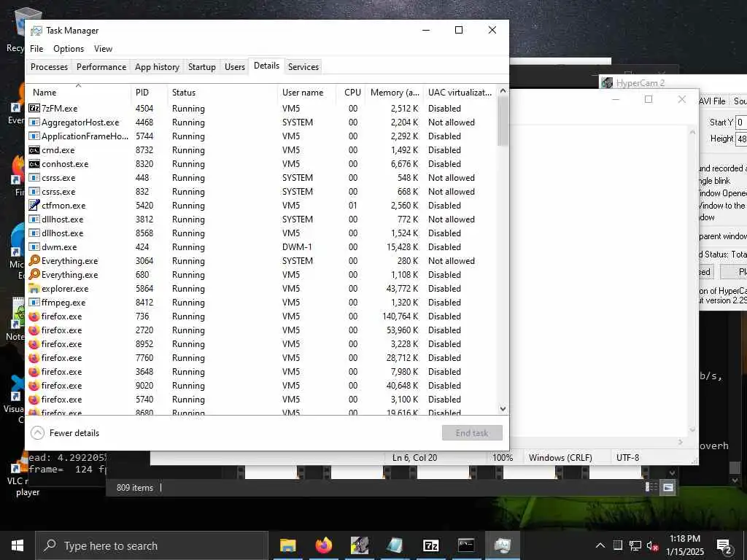Viewport: 747px width, 560px height.
Task: Click the firefox.exe icon with PID 2720
Action: [34, 330]
